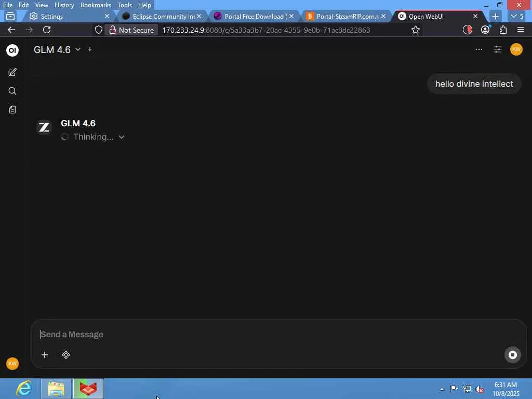The image size is (532, 399).
Task: Expand the GLM 4.6 model selector
Action: click(57, 49)
